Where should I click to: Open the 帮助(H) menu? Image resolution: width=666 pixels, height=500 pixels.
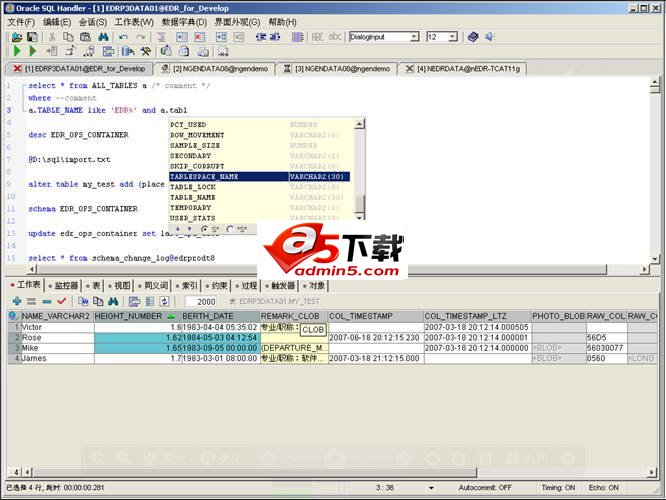click(282, 22)
